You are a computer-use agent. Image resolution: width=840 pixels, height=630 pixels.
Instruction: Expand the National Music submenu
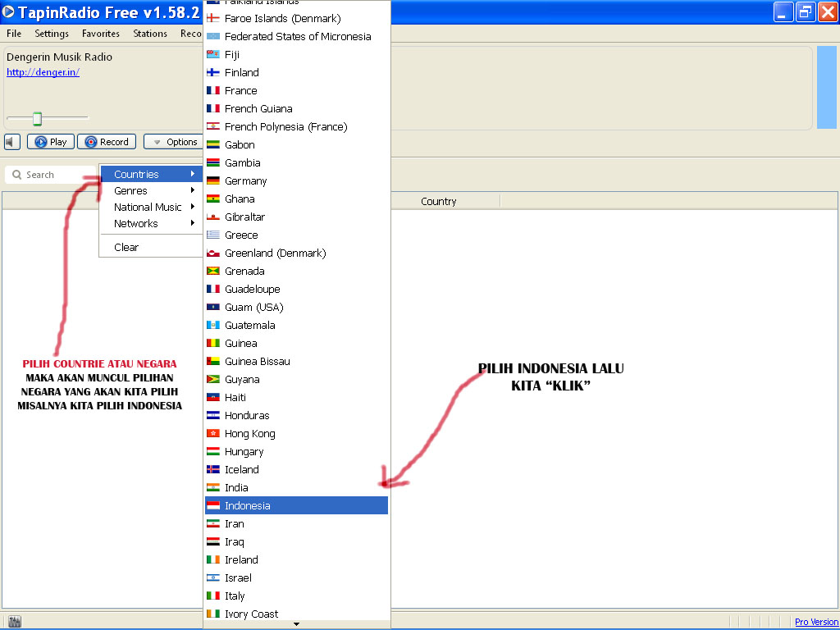[x=151, y=208]
